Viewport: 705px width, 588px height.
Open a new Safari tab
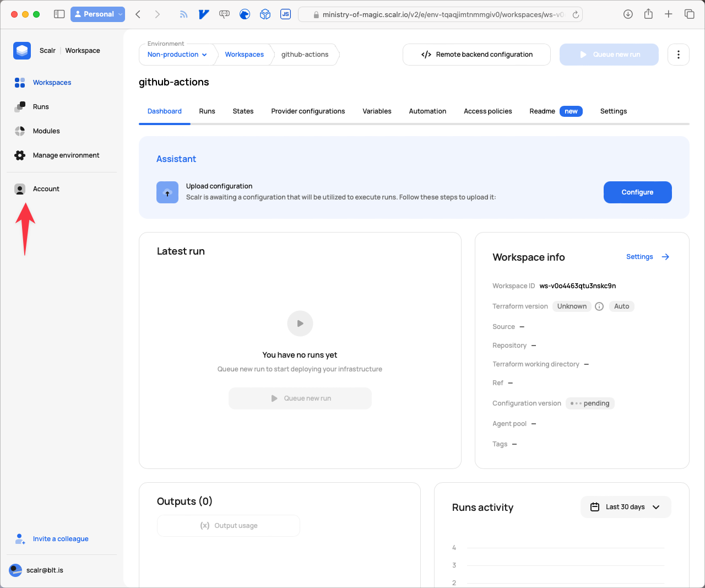pyautogui.click(x=669, y=14)
